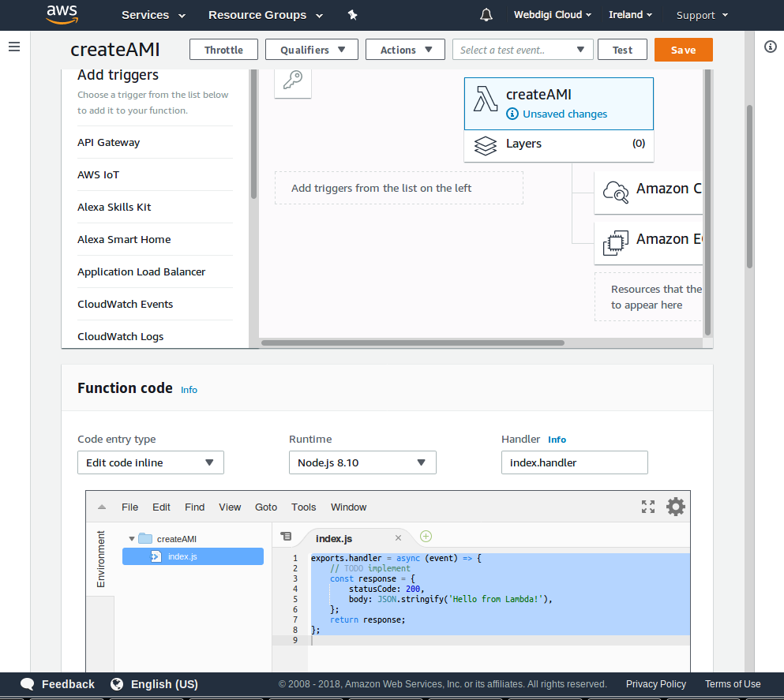The width and height of the screenshot is (784, 700).
Task: Open the Handler Info link
Action: pos(557,440)
